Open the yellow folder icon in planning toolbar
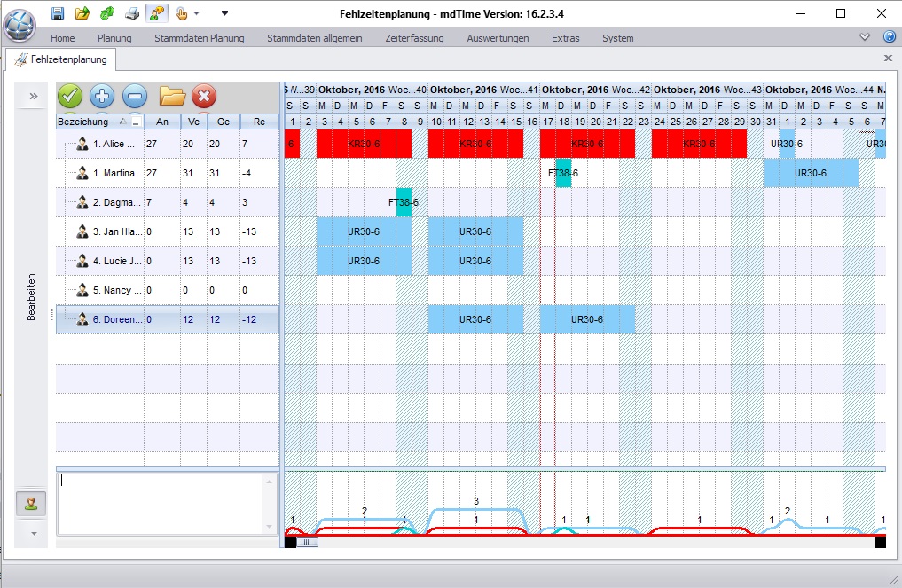 click(172, 96)
